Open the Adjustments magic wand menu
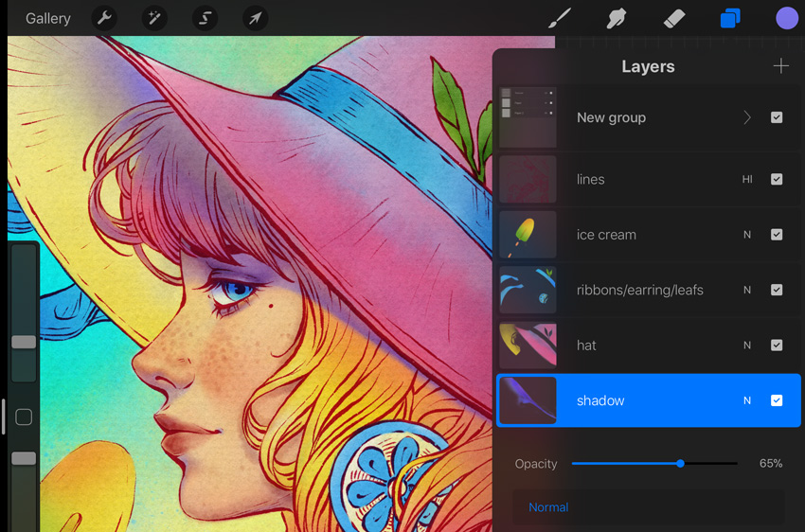Image resolution: width=805 pixels, height=532 pixels. click(154, 19)
